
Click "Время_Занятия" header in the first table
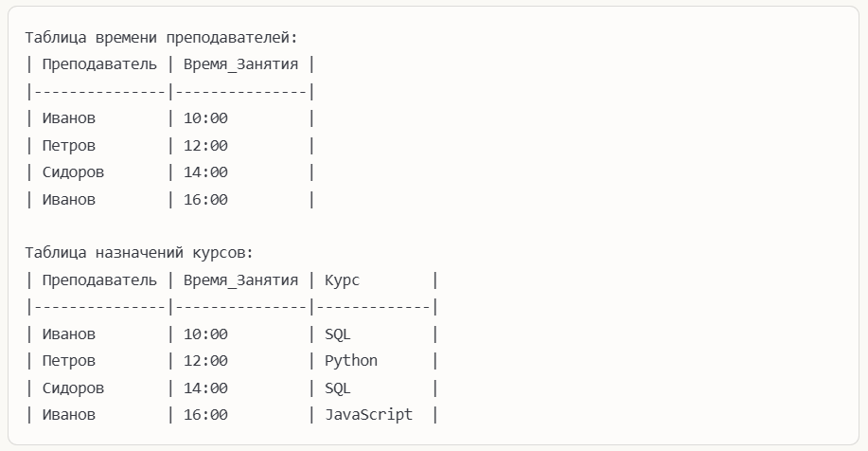pos(240,64)
